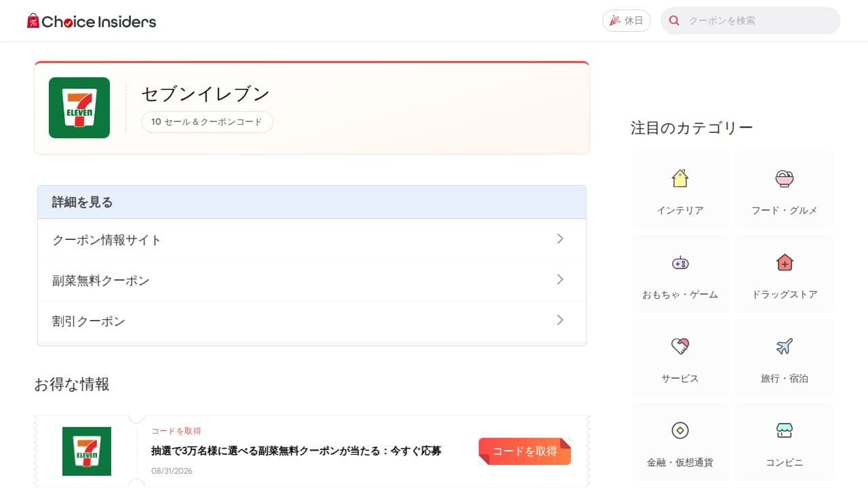Screen dimensions: 868x488
Task: Open the 抽選で3万名様 coupon title link
Action: [x=296, y=451]
